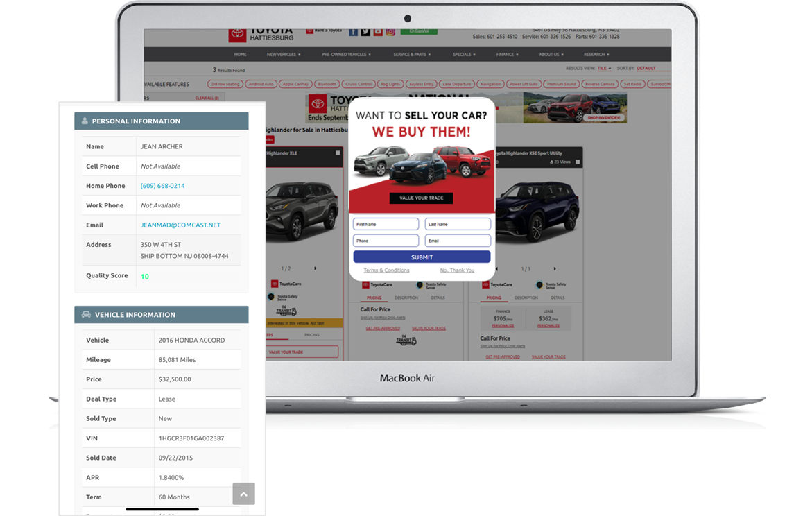Click the JEANMAD@COMCAST.NET email link
This screenshot has height=516, width=812.
click(x=180, y=225)
